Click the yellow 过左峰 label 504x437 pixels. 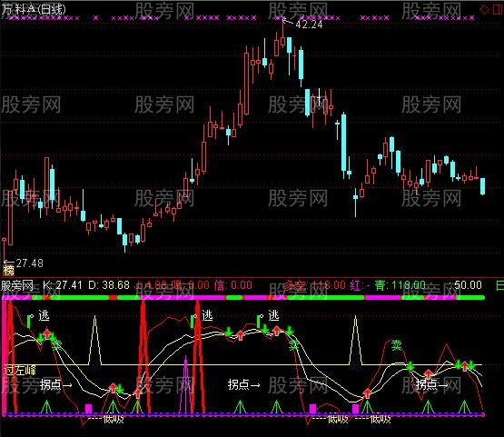click(20, 371)
